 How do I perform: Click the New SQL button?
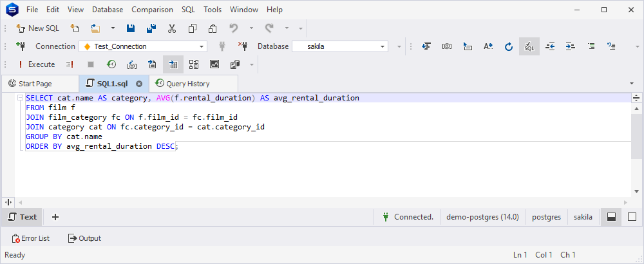[37, 28]
